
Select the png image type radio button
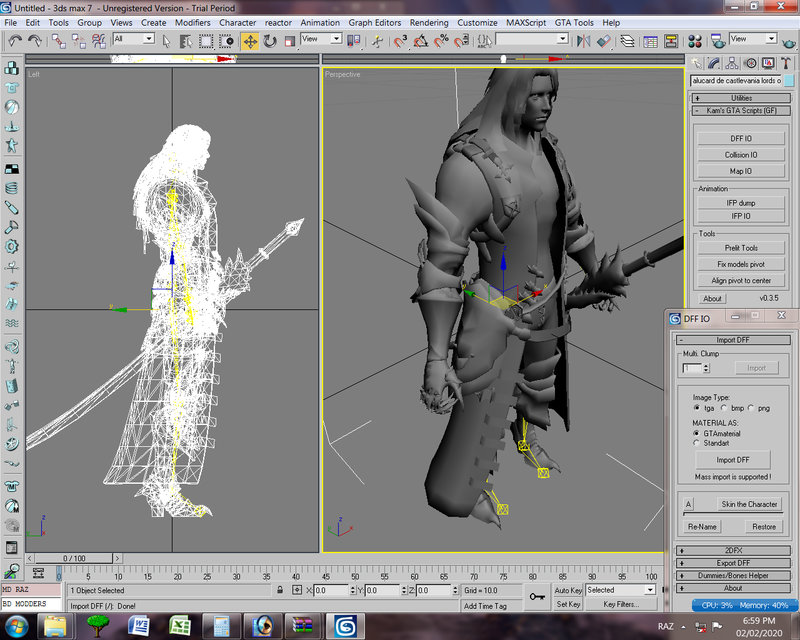pos(751,408)
